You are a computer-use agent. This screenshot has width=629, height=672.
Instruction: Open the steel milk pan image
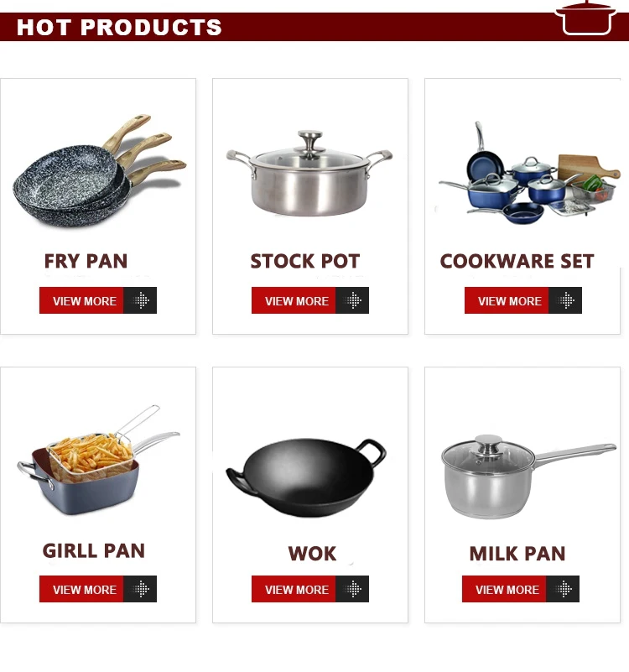[x=528, y=477]
